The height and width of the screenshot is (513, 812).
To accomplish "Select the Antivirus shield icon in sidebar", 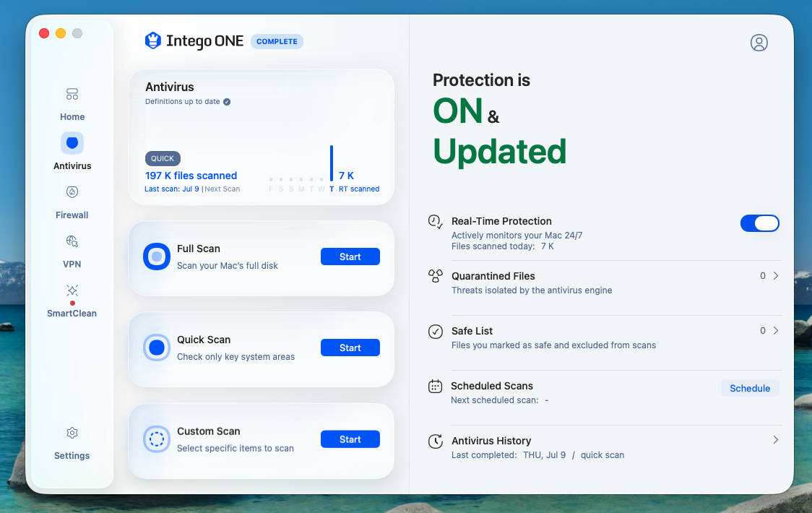I will 72,143.
